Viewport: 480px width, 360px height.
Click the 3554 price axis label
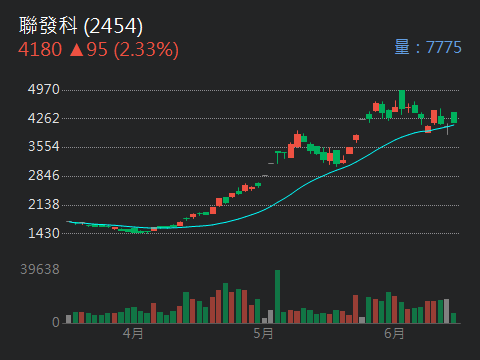pos(44,147)
